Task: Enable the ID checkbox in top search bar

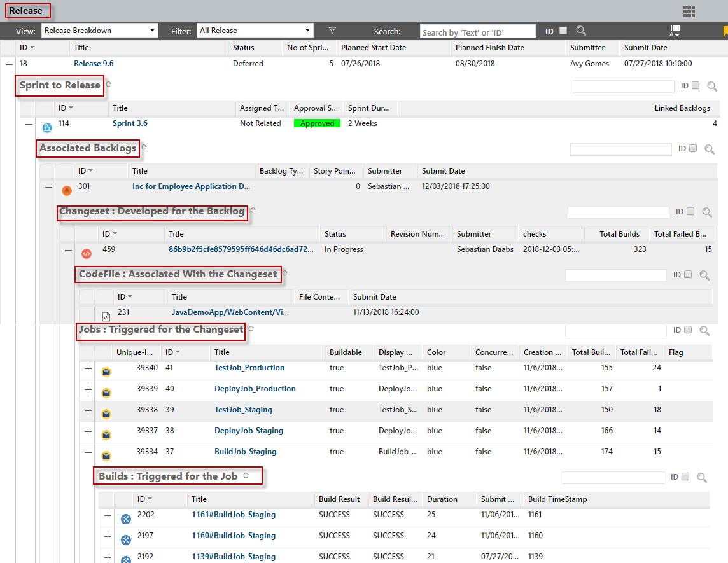Action: coord(563,31)
